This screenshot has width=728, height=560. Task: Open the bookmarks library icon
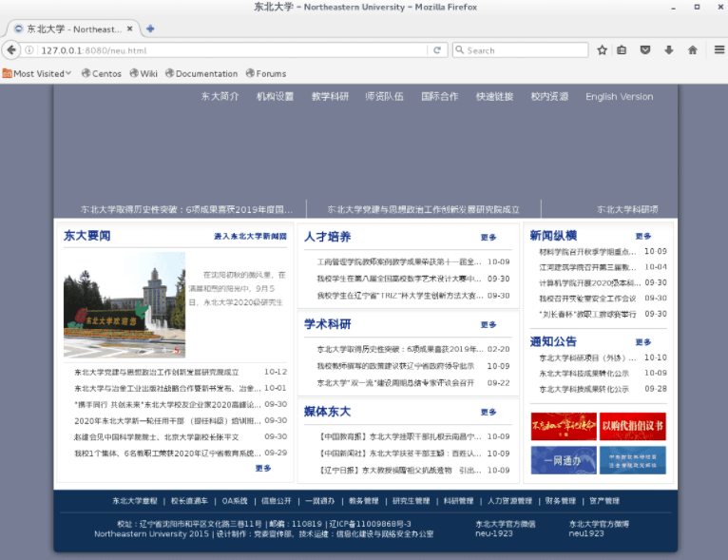click(x=622, y=50)
